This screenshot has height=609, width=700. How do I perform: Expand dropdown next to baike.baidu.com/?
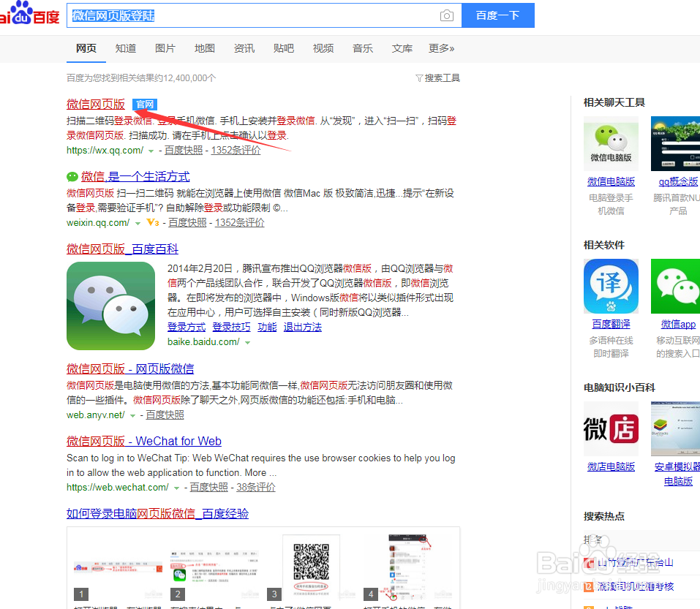coord(247,343)
